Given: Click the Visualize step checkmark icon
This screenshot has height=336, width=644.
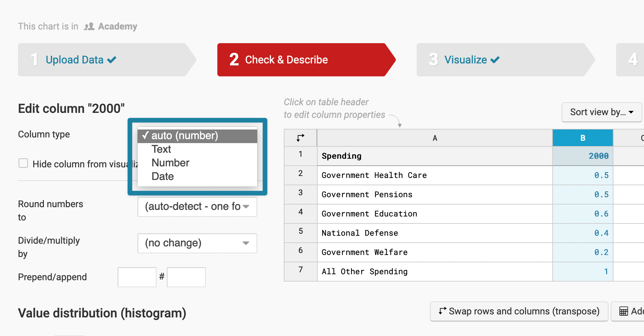Looking at the screenshot, I should pyautogui.click(x=495, y=60).
